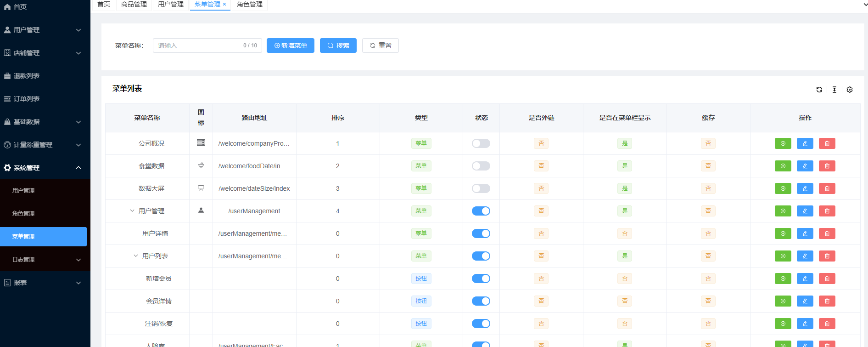The image size is (868, 347).
Task: Select 菜单管理 in the sidebar
Action: (x=43, y=237)
